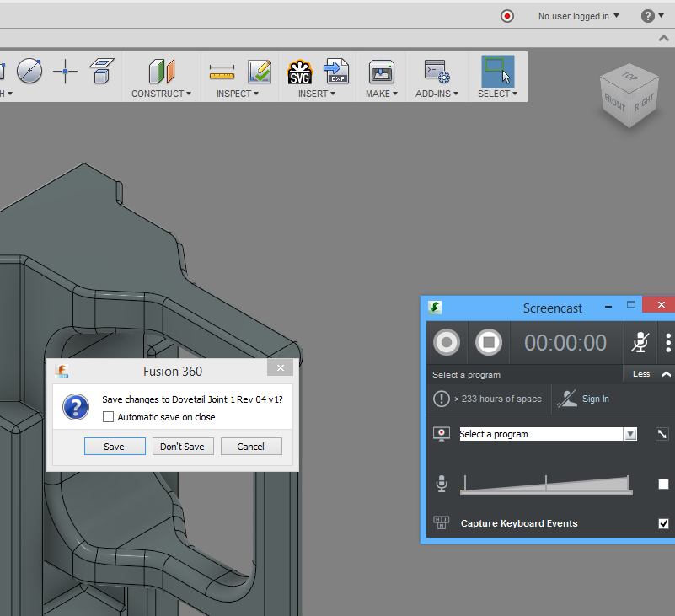Click the Insert SVG icon
675x616 pixels.
300,72
